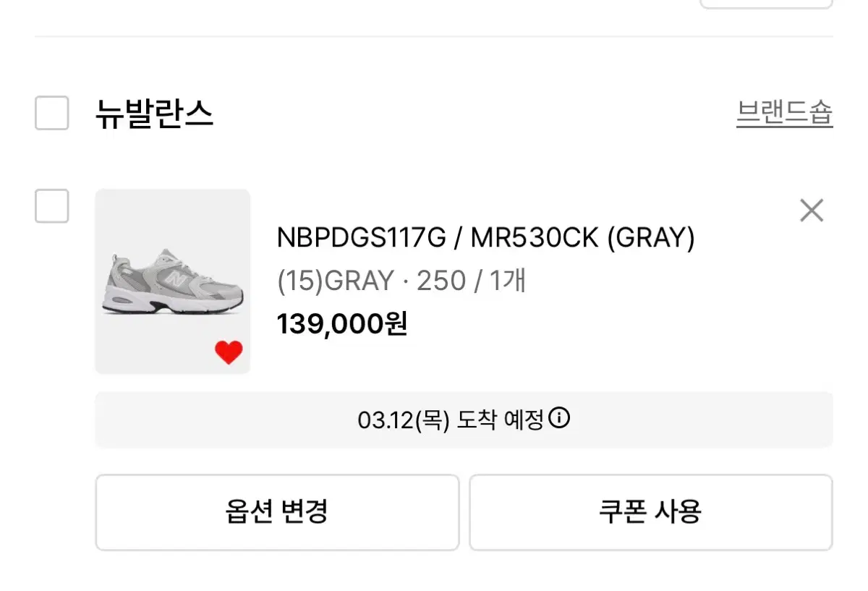Check the 뉴발란스 brand checkbox
This screenshot has width=868, height=591.
52,114
